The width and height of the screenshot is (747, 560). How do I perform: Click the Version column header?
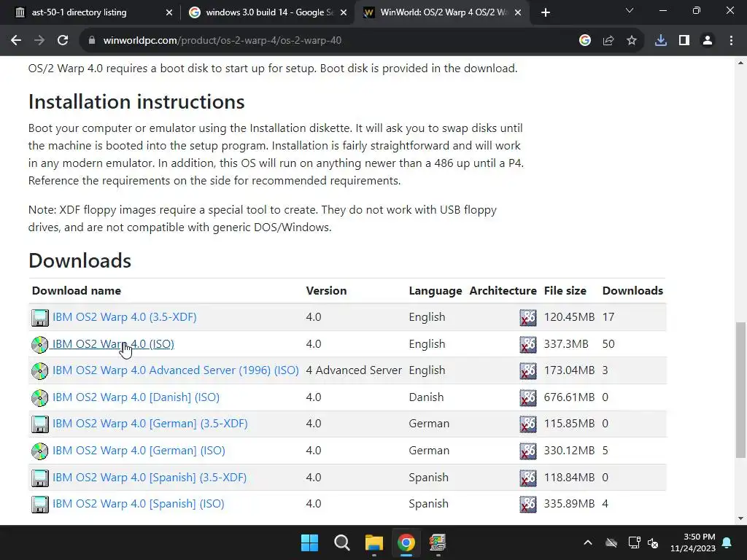pyautogui.click(x=326, y=290)
